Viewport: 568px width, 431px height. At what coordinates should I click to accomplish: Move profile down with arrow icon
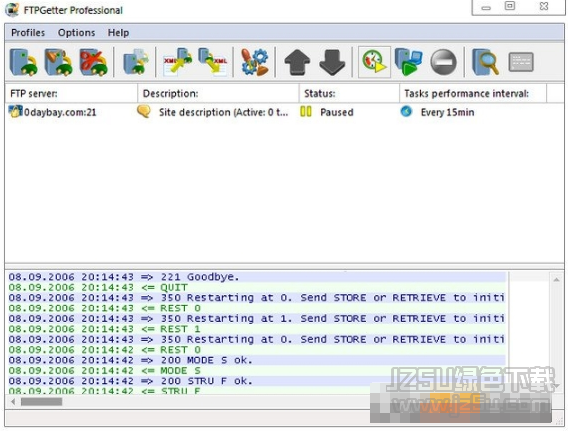pyautogui.click(x=332, y=62)
